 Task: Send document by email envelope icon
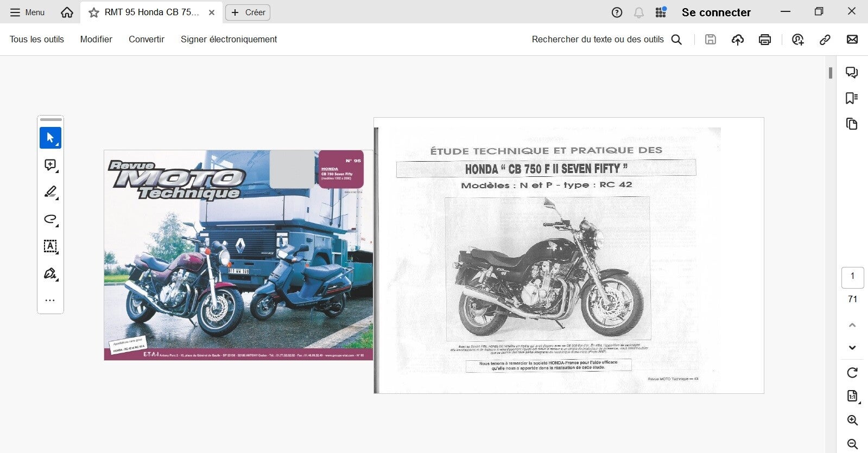852,40
